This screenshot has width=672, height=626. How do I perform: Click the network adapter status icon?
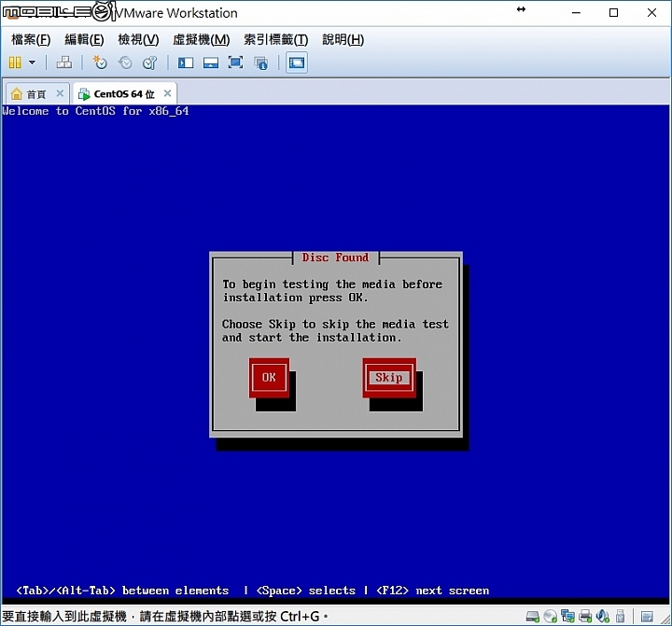pyautogui.click(x=567, y=616)
